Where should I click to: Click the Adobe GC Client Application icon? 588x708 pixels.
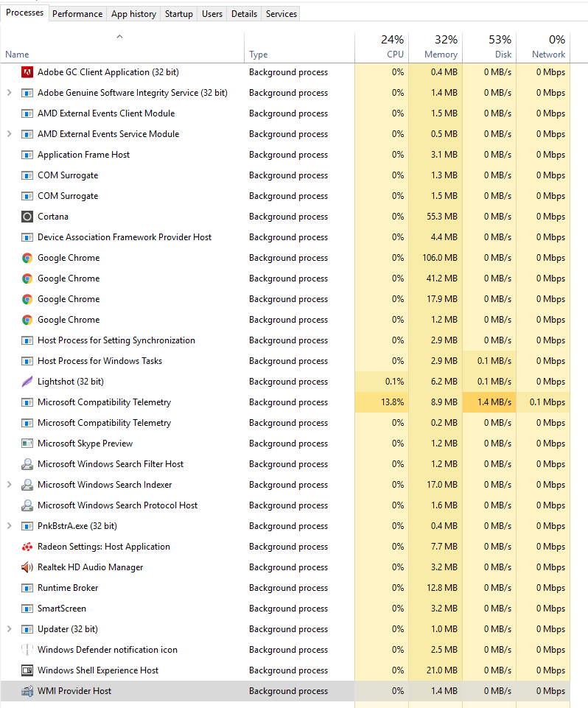tap(27, 72)
